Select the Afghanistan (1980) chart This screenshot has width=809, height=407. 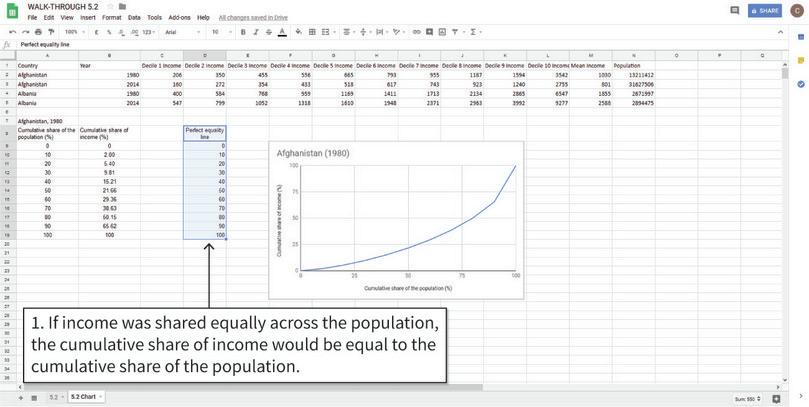(396, 220)
